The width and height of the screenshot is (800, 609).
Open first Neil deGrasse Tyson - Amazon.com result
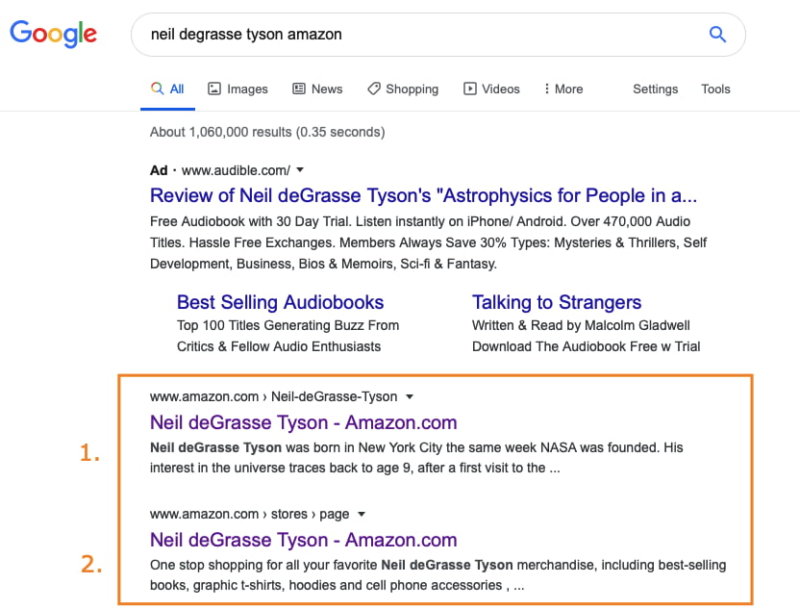point(303,422)
